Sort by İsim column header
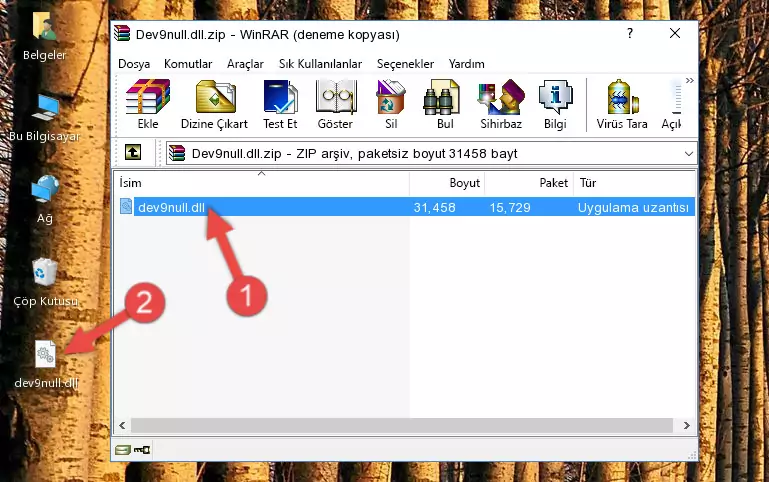 tap(262, 183)
